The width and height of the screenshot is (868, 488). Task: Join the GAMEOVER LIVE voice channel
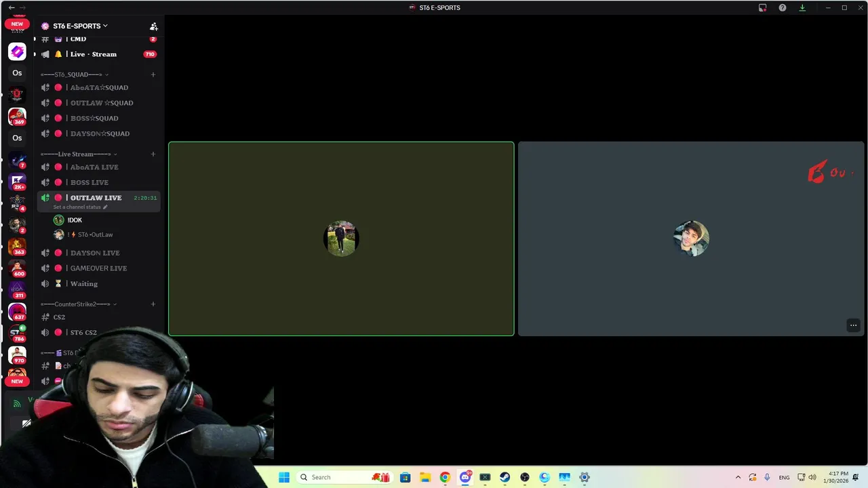coord(98,268)
